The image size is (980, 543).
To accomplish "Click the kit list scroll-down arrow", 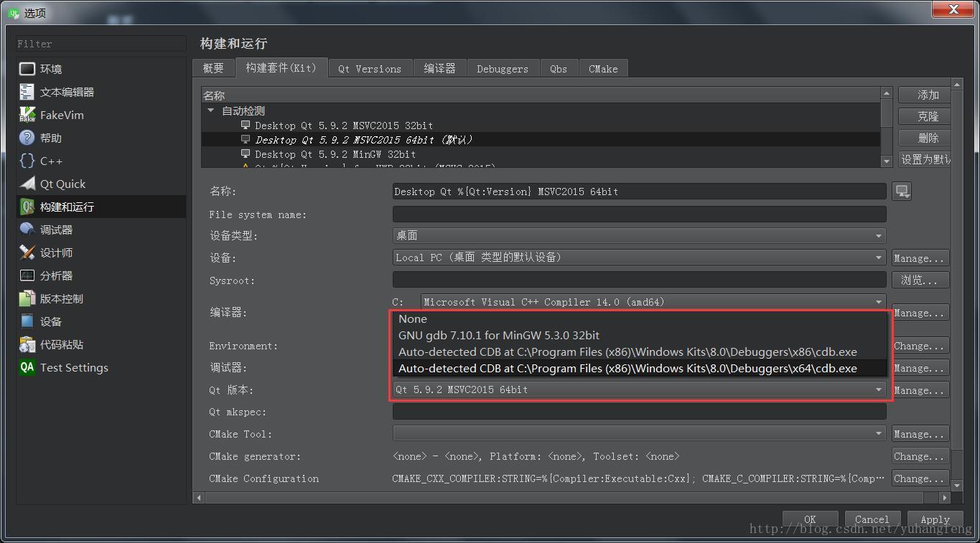I will [887, 161].
